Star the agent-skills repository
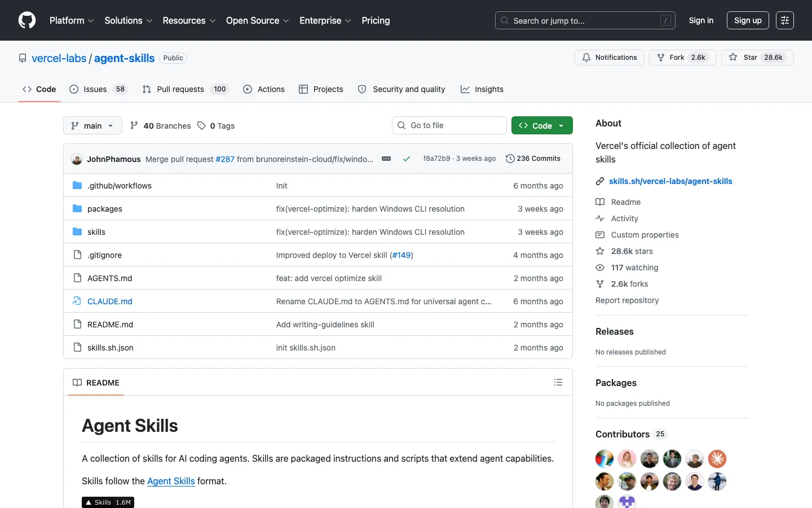The image size is (812, 508). click(757, 58)
